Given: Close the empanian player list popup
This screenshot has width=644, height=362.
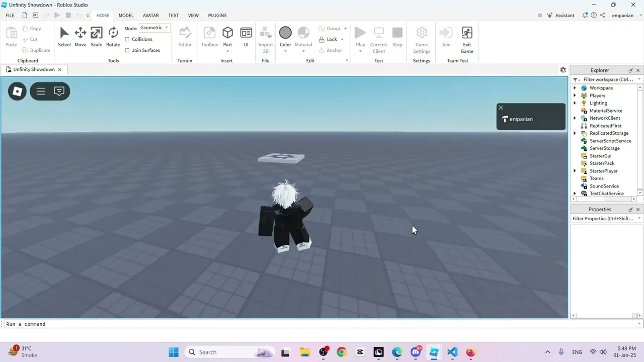Looking at the screenshot, I should pos(501,108).
